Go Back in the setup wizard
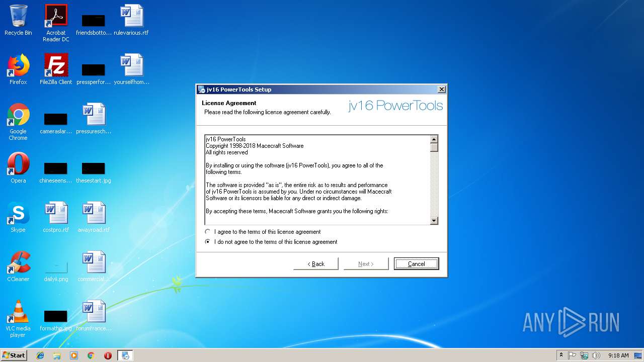This screenshot has width=644, height=362. (x=316, y=263)
